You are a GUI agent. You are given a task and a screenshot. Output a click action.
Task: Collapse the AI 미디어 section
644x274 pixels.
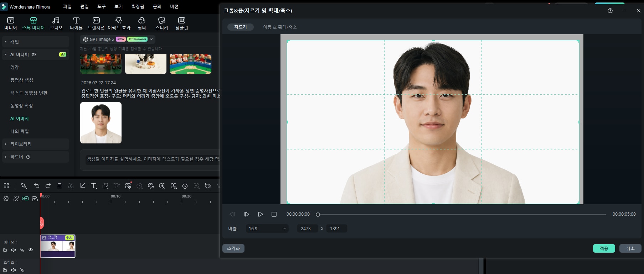(36, 54)
